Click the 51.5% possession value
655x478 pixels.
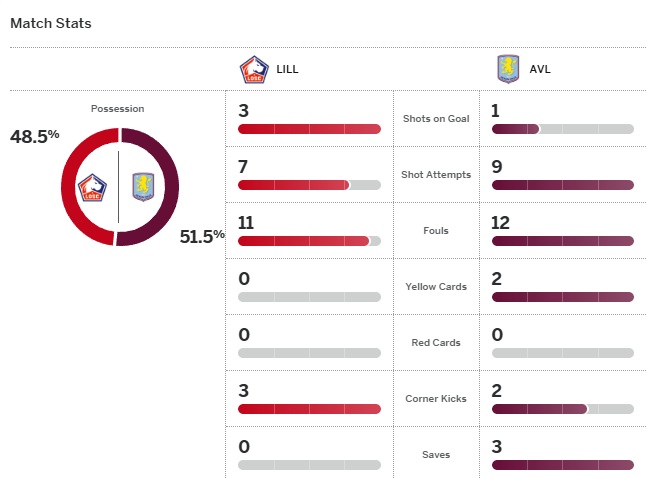pyautogui.click(x=202, y=237)
